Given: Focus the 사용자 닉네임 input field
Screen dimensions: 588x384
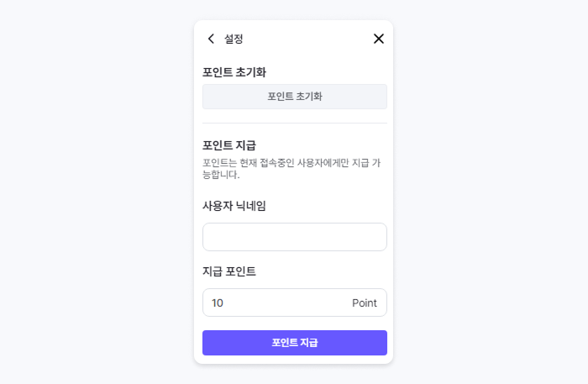Looking at the screenshot, I should point(294,237).
